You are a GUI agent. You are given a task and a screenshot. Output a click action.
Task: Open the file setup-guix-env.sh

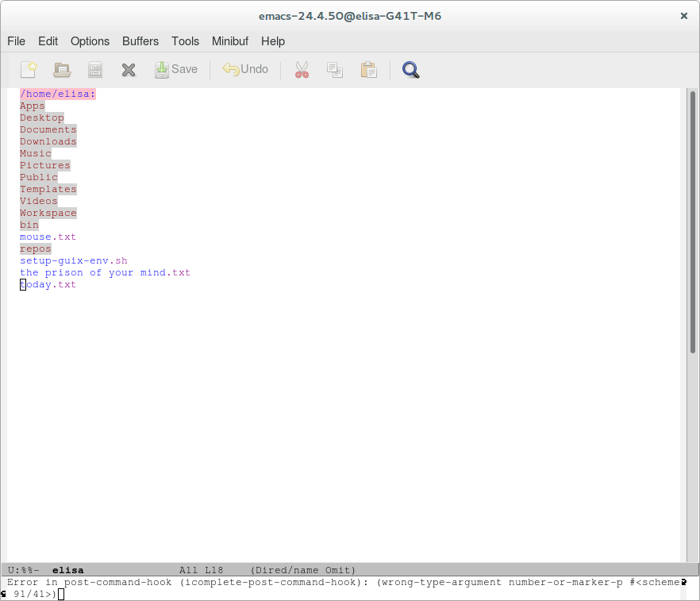pyautogui.click(x=73, y=260)
